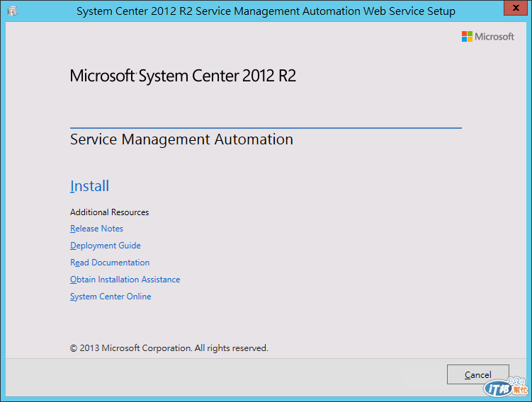This screenshot has height=402, width=532.
Task: Open the Deployment Guide link
Action: [105, 246]
